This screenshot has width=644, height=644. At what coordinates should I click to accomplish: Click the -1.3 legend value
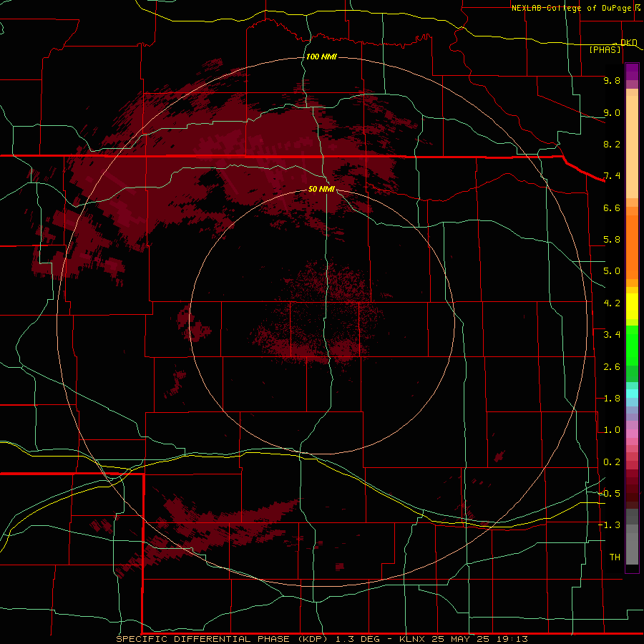coord(610,525)
